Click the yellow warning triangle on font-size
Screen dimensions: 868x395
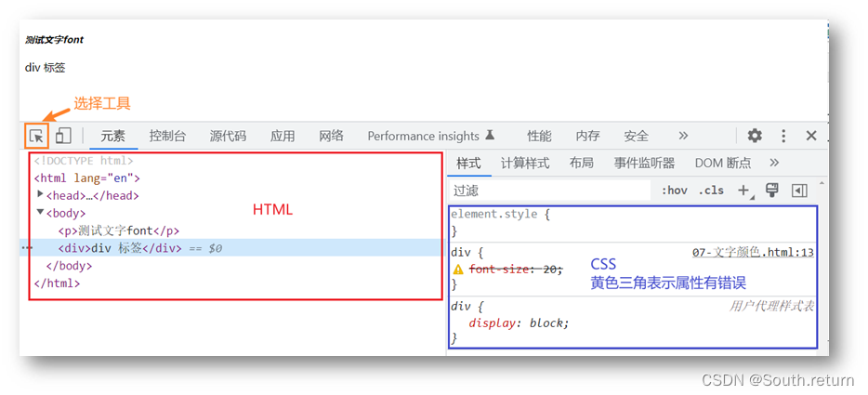coord(458,270)
